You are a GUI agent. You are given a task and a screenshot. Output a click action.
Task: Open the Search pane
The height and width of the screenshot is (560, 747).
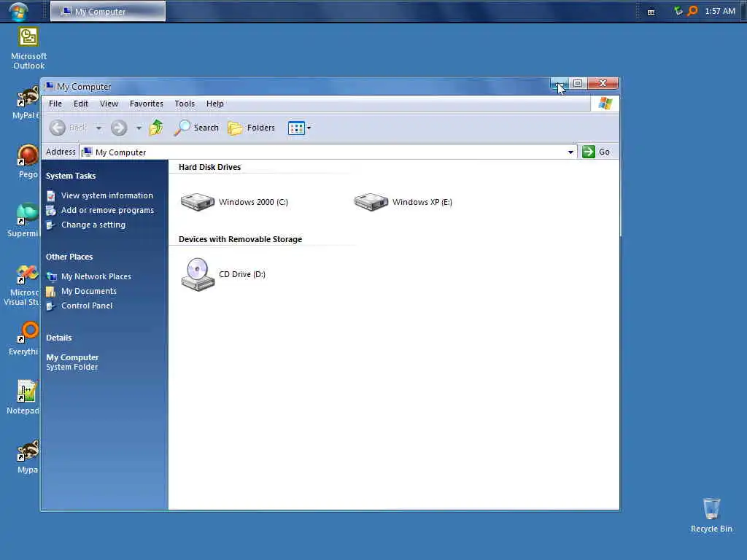point(196,128)
